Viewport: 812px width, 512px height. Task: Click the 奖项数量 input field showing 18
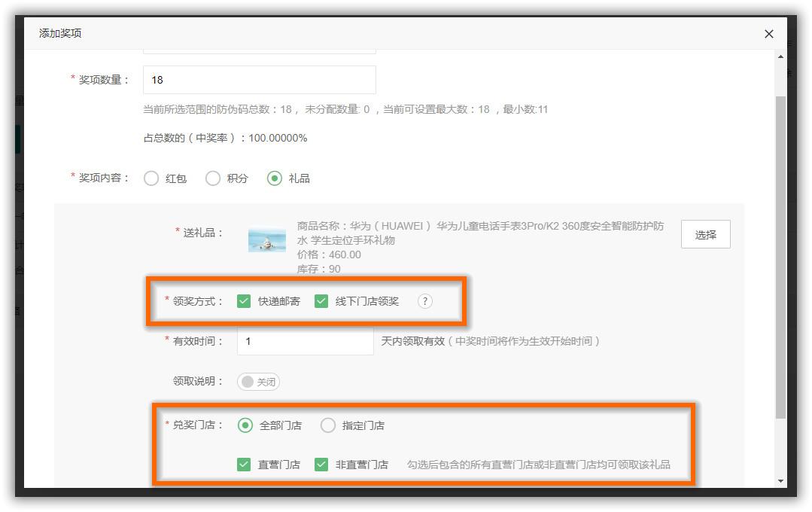[x=260, y=80]
